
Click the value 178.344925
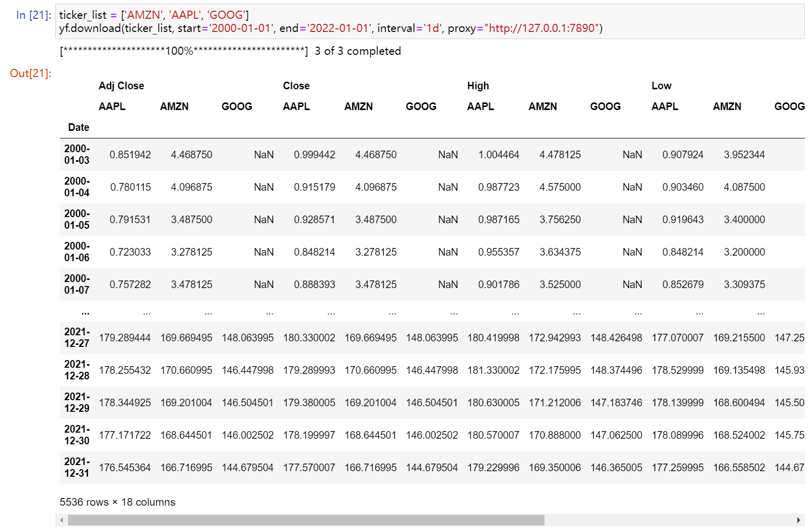tap(125, 403)
